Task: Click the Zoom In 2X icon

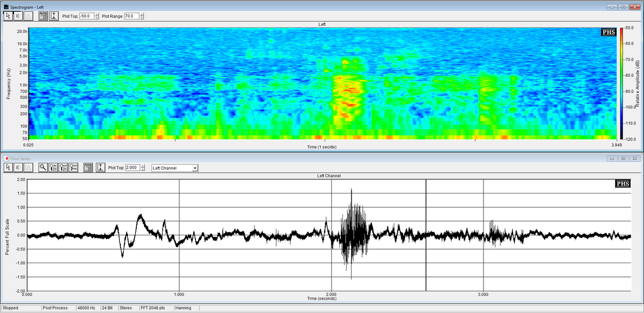Action: (x=54, y=168)
